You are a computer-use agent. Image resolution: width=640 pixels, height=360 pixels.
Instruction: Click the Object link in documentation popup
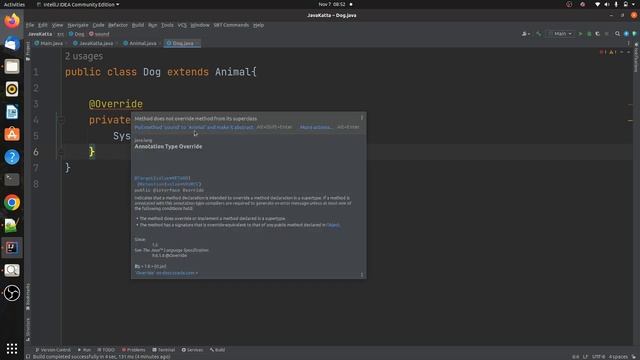tap(333, 225)
